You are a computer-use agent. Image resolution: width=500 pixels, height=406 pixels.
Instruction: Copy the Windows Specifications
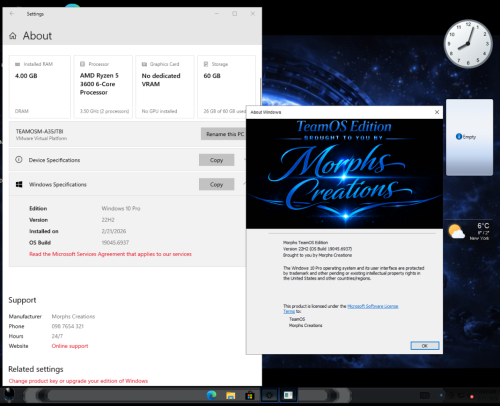pos(216,184)
